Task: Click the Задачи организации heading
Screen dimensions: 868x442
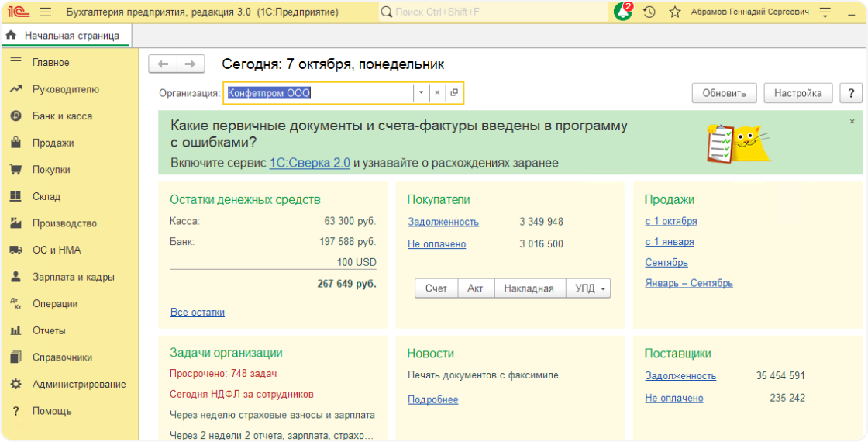Action: click(226, 354)
